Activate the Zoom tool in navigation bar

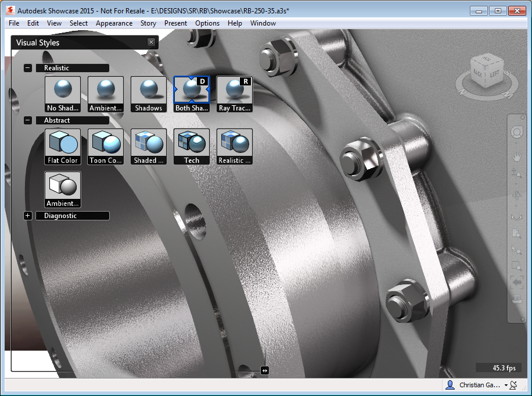point(516,173)
